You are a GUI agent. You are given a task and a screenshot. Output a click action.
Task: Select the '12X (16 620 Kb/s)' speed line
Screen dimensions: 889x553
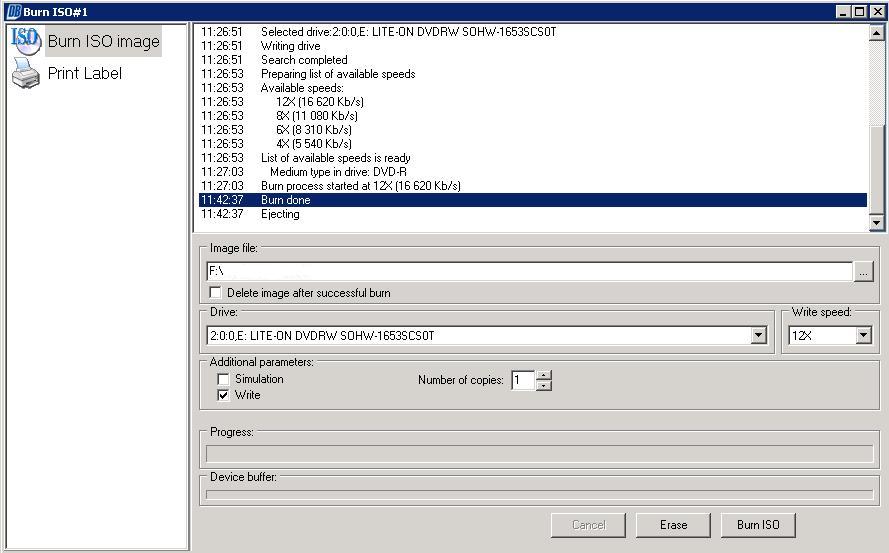pos(533,102)
